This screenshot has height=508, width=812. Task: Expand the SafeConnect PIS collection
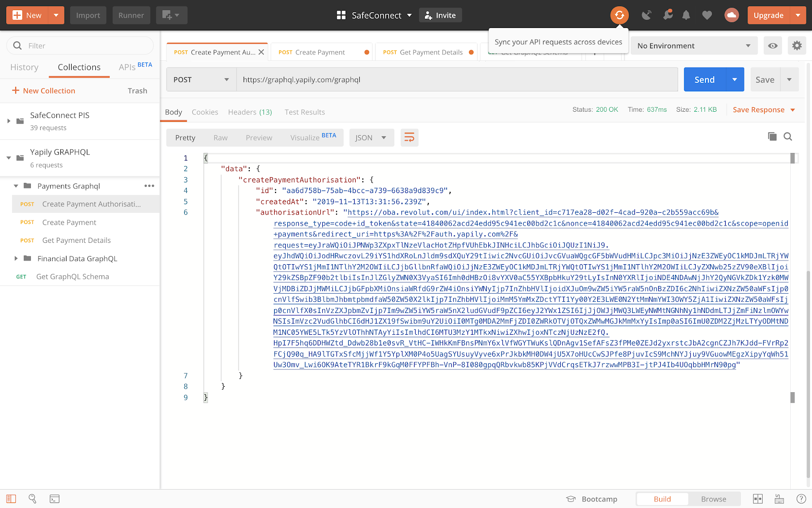9,121
